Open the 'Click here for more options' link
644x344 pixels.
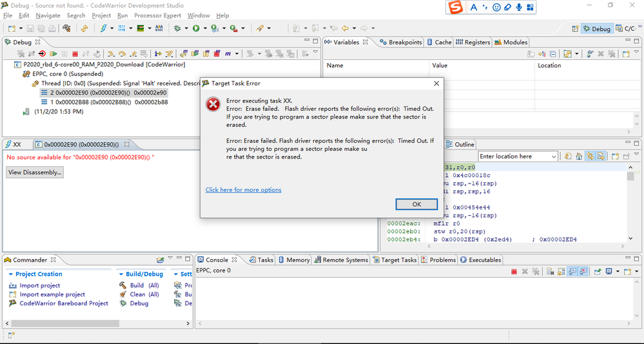click(x=243, y=189)
